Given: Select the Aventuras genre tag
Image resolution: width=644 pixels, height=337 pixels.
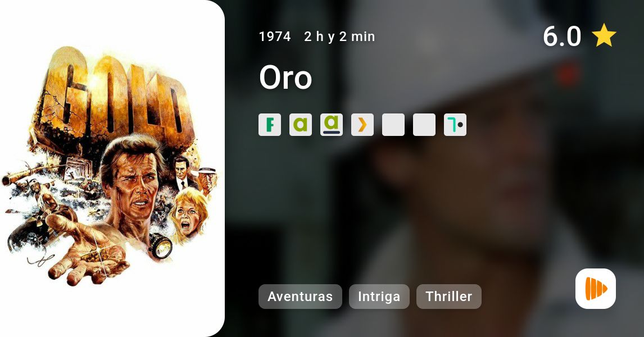Looking at the screenshot, I should click(x=300, y=297).
